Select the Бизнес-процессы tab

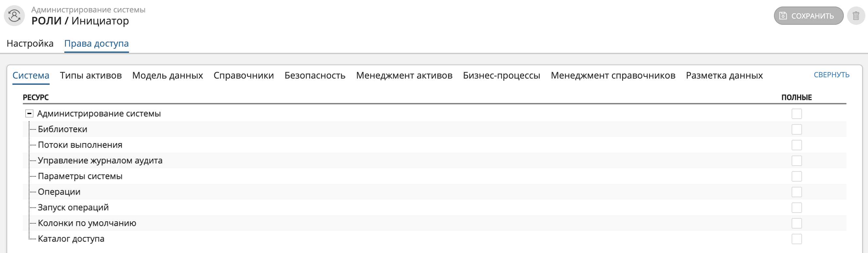501,75
